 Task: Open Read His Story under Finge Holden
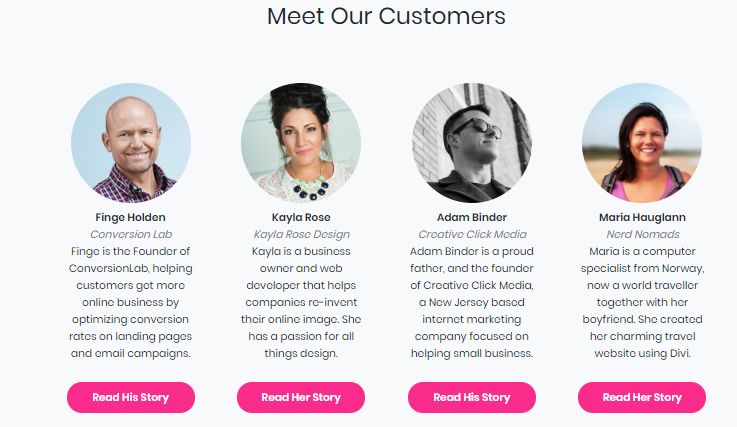pos(131,397)
